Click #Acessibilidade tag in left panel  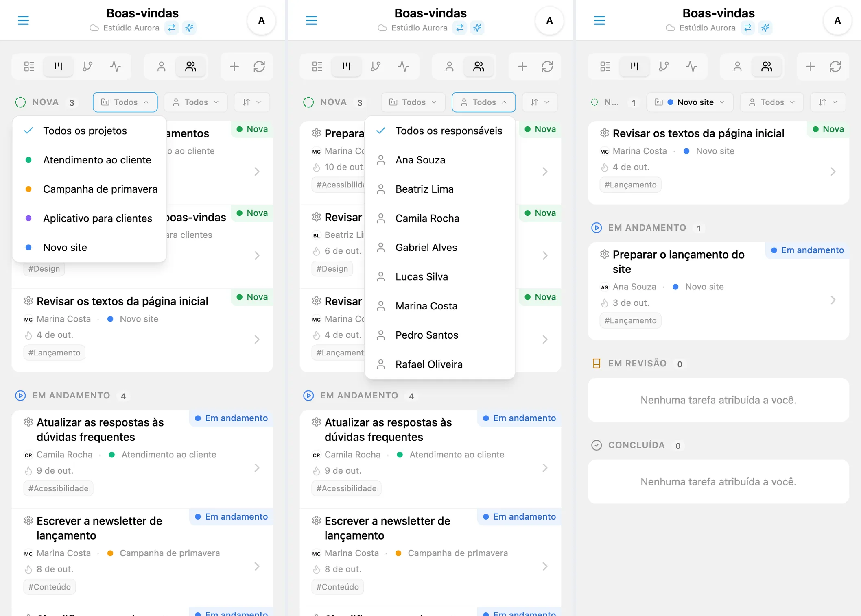(x=58, y=488)
